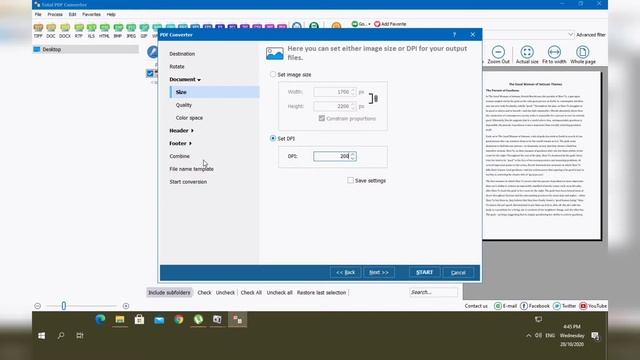Viewport: 640px width, 360px height.
Task: Expand the Header section
Action: (181, 131)
